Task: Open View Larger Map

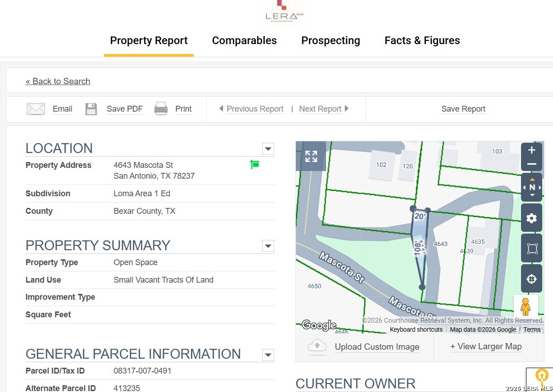Action: [486, 347]
